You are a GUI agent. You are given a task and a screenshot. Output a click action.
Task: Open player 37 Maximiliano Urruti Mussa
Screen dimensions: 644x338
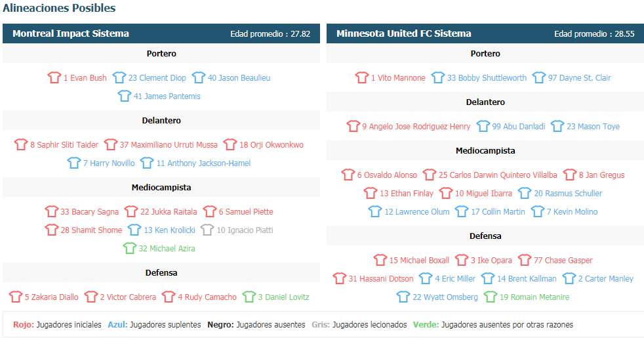pyautogui.click(x=169, y=145)
